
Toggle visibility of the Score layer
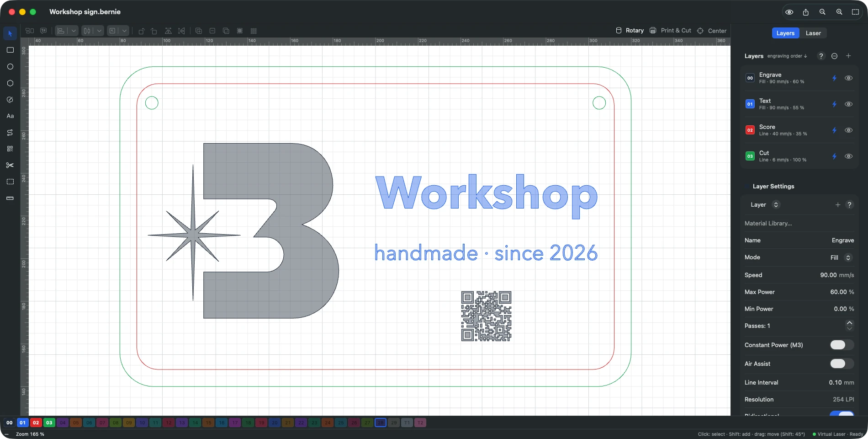(848, 130)
